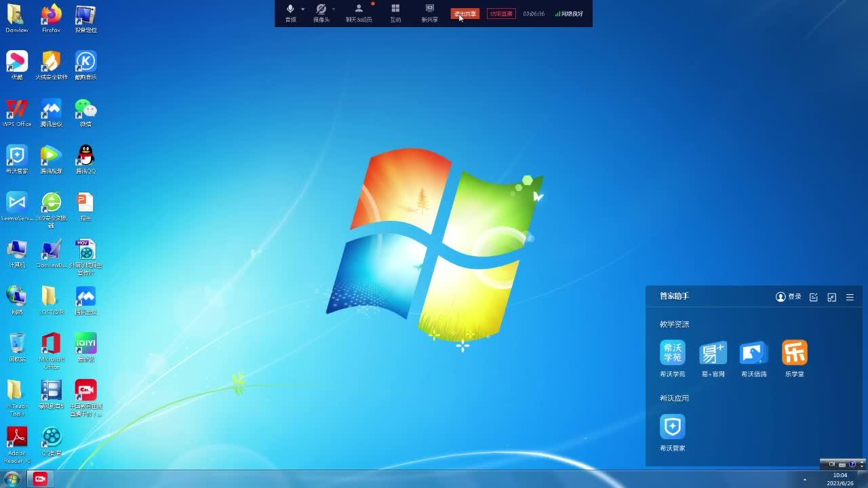Click the CH language bar indicator
This screenshot has height=488, width=868.
[x=832, y=464]
